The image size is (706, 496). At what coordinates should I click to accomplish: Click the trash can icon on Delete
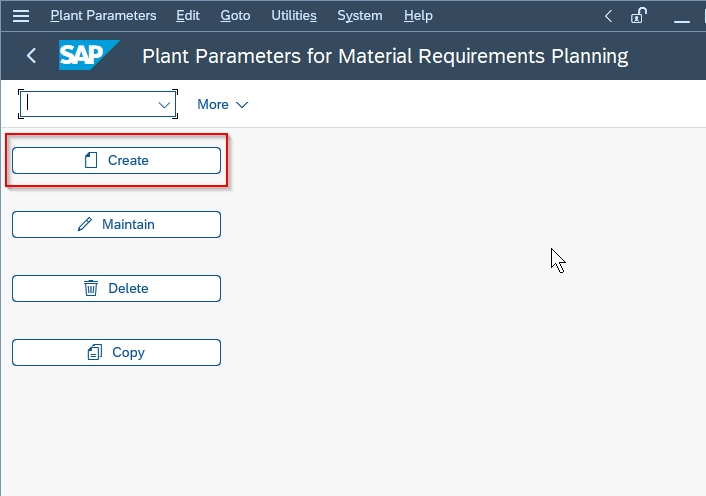pyautogui.click(x=91, y=288)
